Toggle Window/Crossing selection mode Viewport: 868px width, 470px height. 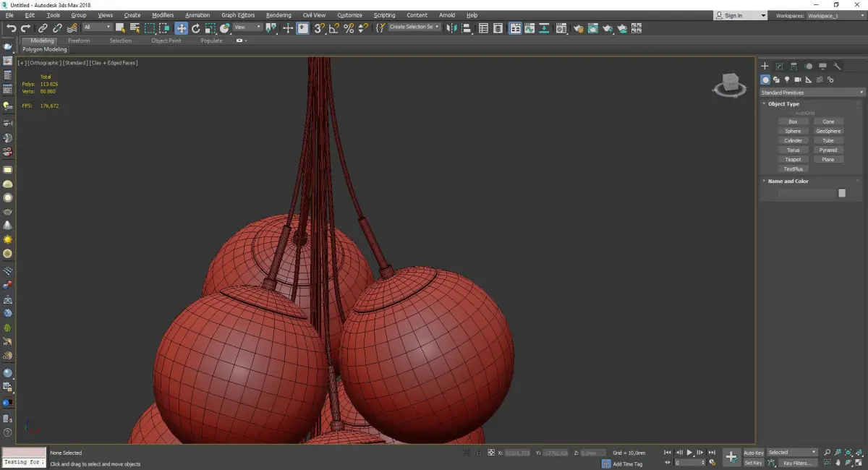164,28
